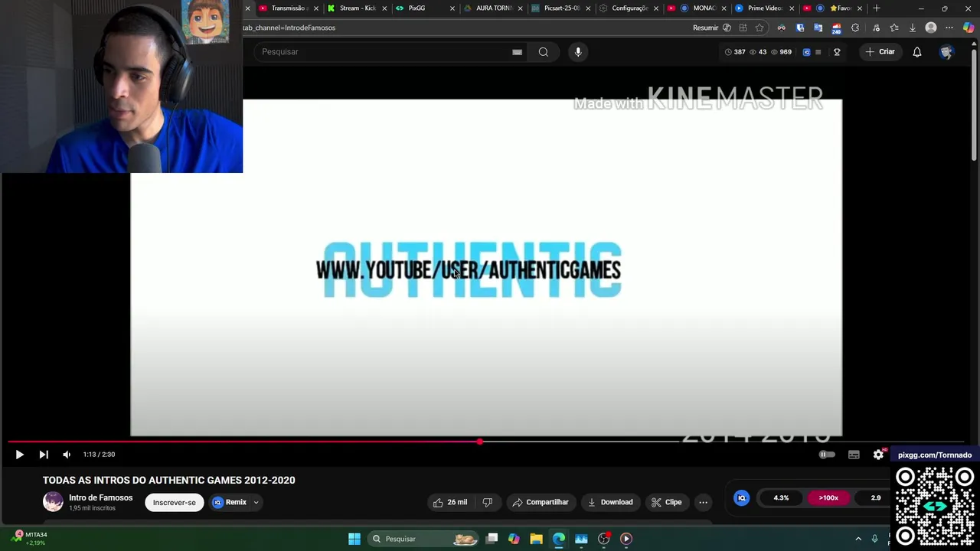Open the browser favorites list icon

[893, 28]
